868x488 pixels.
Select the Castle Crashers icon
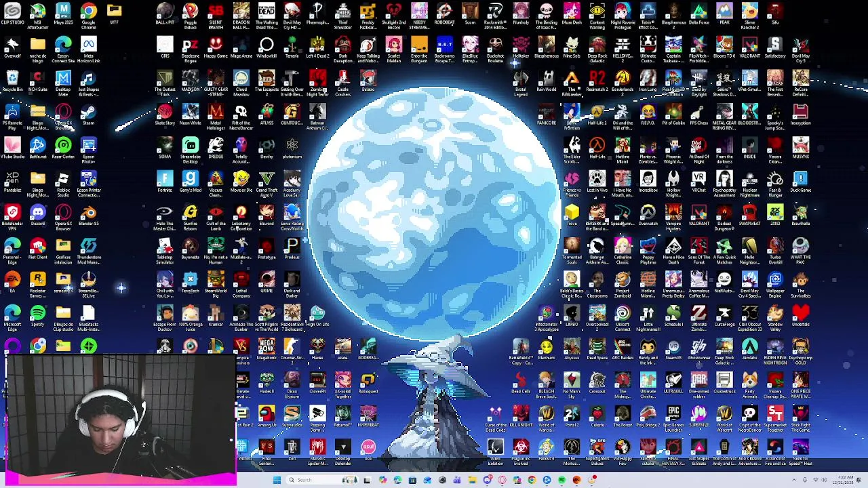click(x=343, y=83)
